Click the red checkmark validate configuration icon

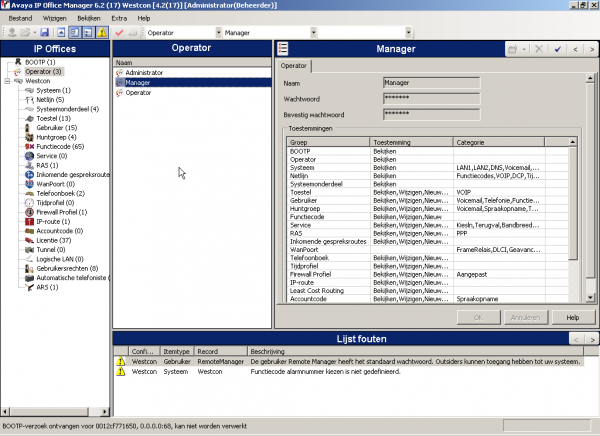click(119, 33)
